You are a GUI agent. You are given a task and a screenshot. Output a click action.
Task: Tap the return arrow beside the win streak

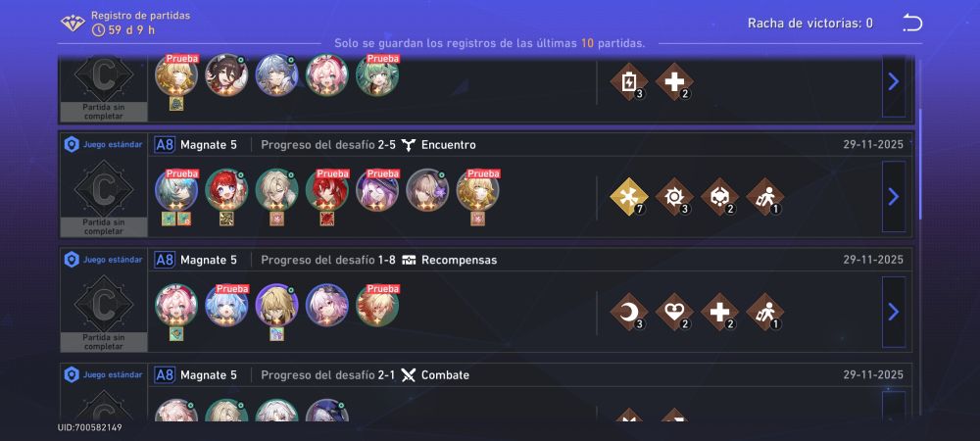point(911,24)
